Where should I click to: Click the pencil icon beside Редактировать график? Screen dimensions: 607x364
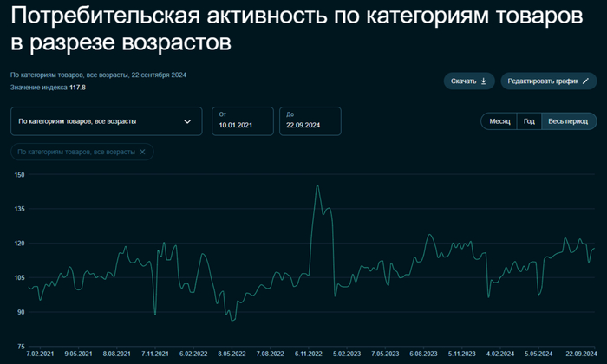click(x=586, y=81)
